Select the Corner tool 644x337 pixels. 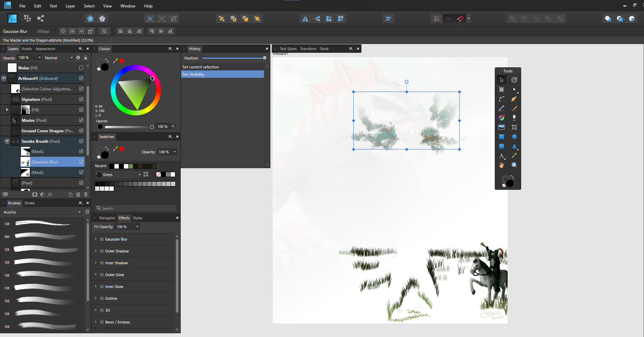pyautogui.click(x=502, y=99)
